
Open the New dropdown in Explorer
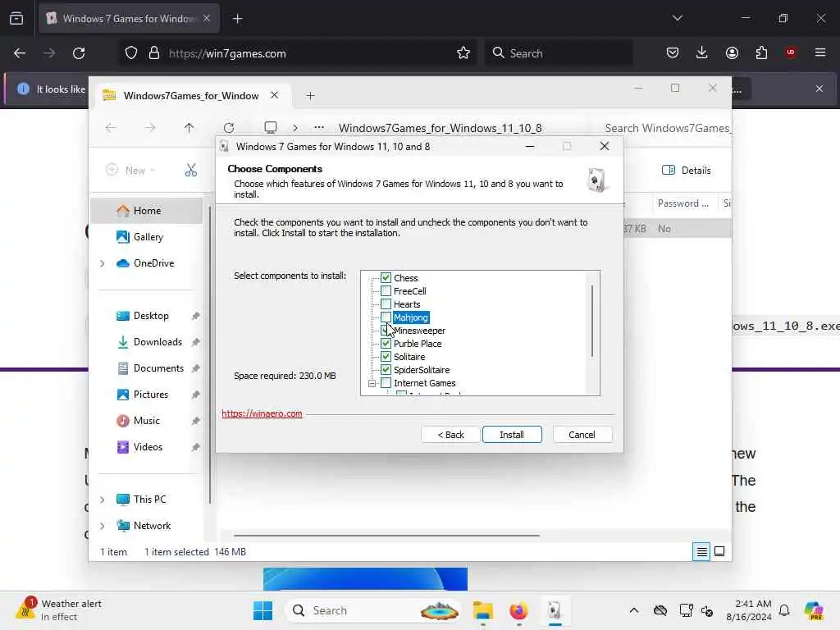coord(130,171)
